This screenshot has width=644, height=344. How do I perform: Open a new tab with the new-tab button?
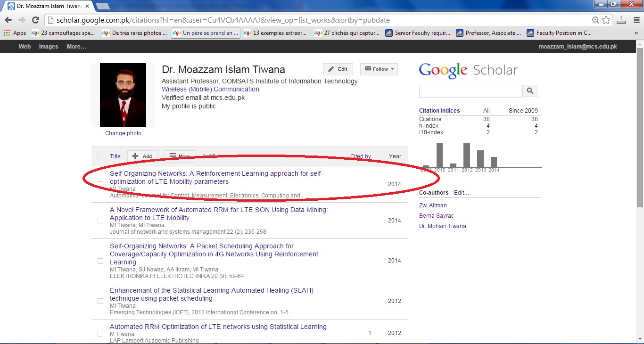tap(103, 6)
